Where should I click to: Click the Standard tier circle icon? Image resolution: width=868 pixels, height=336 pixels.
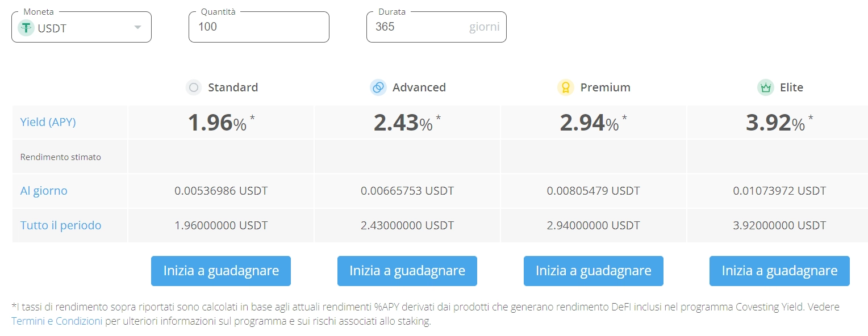pyautogui.click(x=194, y=87)
